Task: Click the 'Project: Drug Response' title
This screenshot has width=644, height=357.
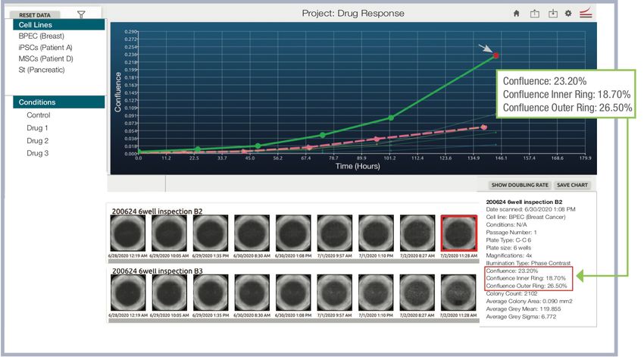Action: pos(353,14)
